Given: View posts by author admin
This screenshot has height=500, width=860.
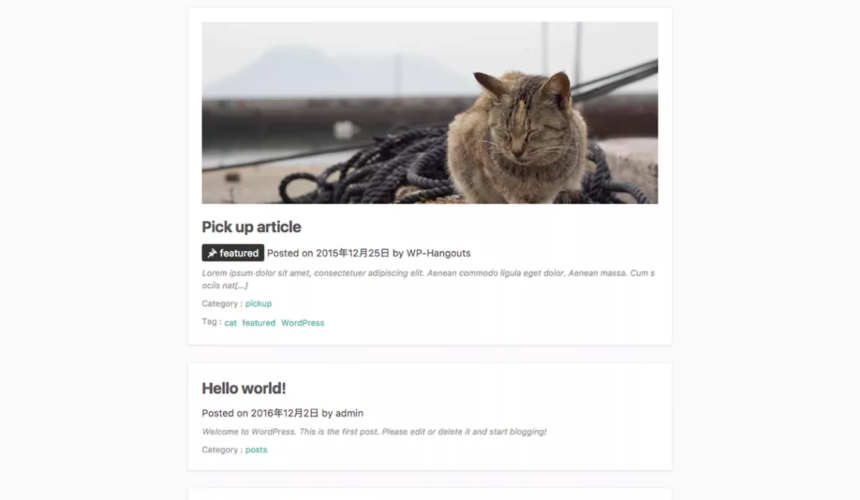Looking at the screenshot, I should click(349, 413).
